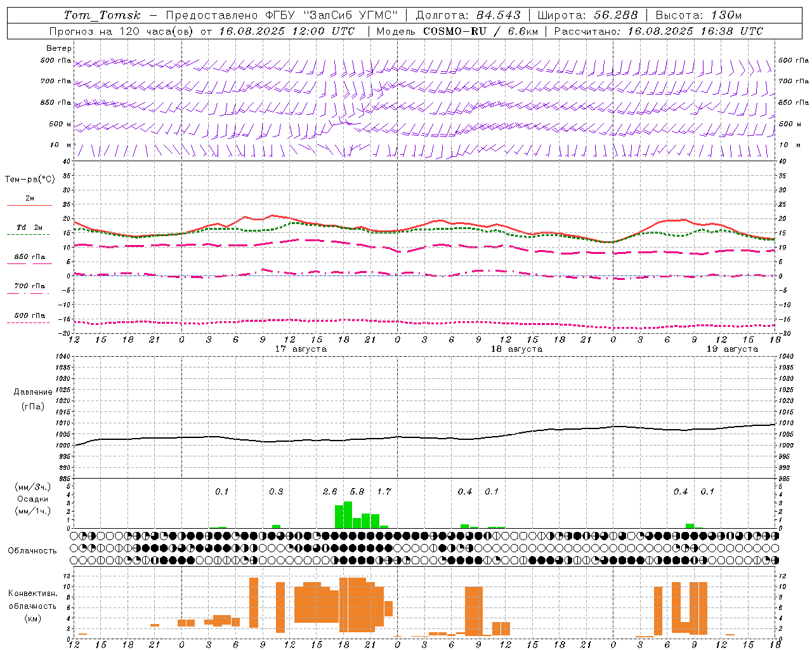Click the "Ветер" wind panel label
Screen dimensions: 812x650
59,48
